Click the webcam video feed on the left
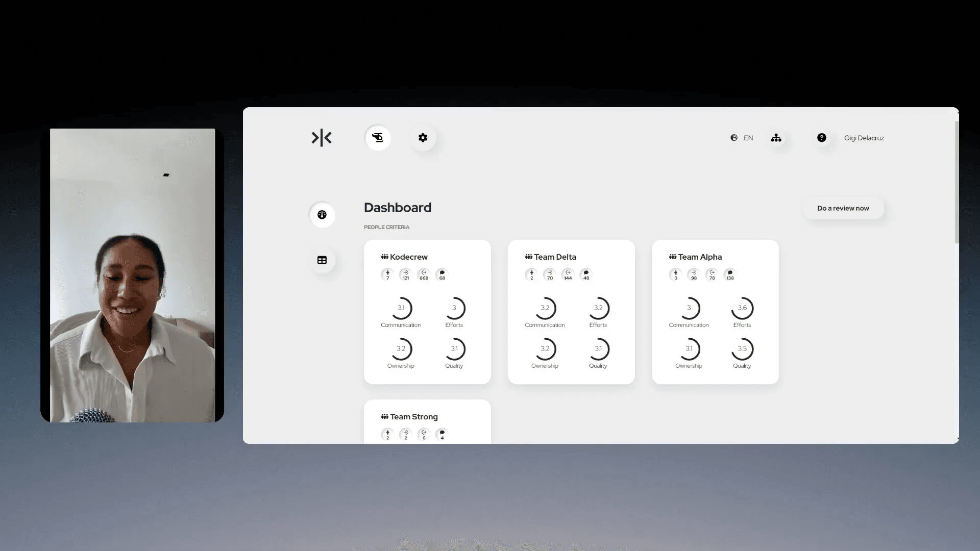 point(132,274)
